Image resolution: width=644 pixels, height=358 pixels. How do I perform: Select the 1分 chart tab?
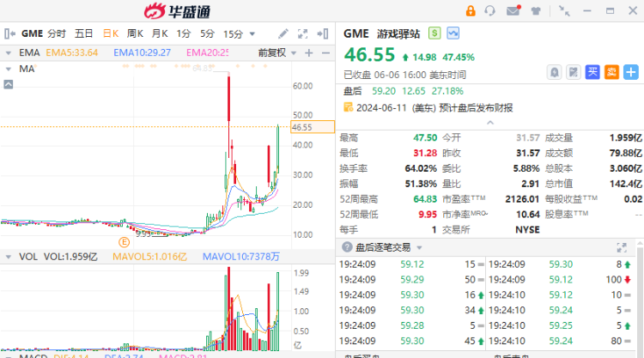click(x=184, y=33)
